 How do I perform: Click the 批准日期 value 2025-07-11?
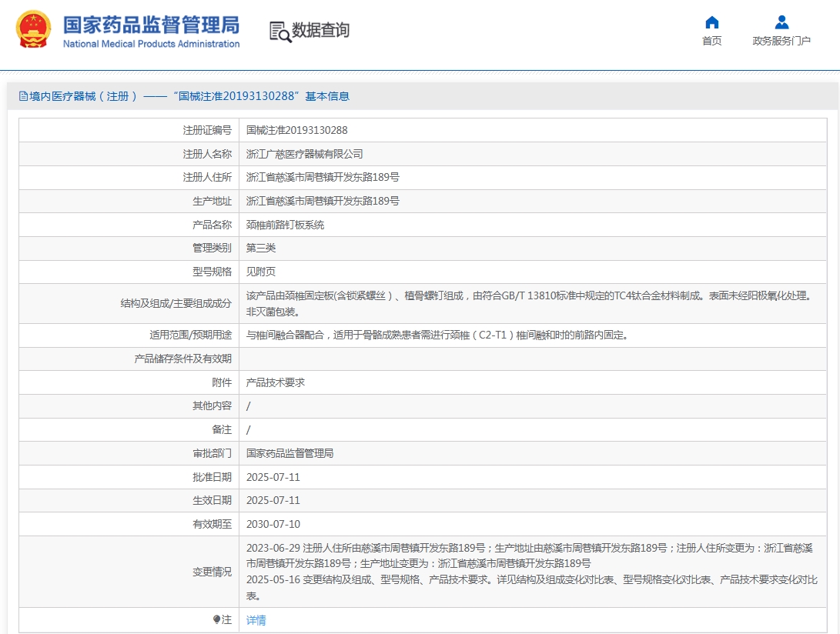click(x=273, y=477)
